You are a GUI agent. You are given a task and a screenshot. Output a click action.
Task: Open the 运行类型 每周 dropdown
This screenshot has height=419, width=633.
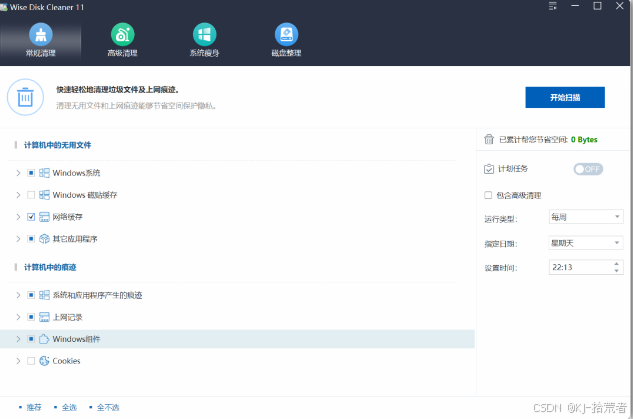pyautogui.click(x=586, y=217)
